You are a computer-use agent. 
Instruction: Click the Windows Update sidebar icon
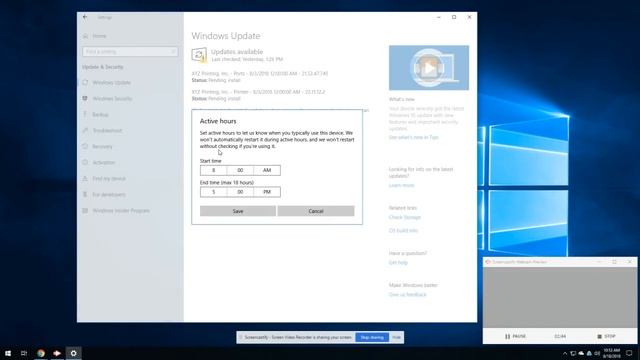pos(85,82)
